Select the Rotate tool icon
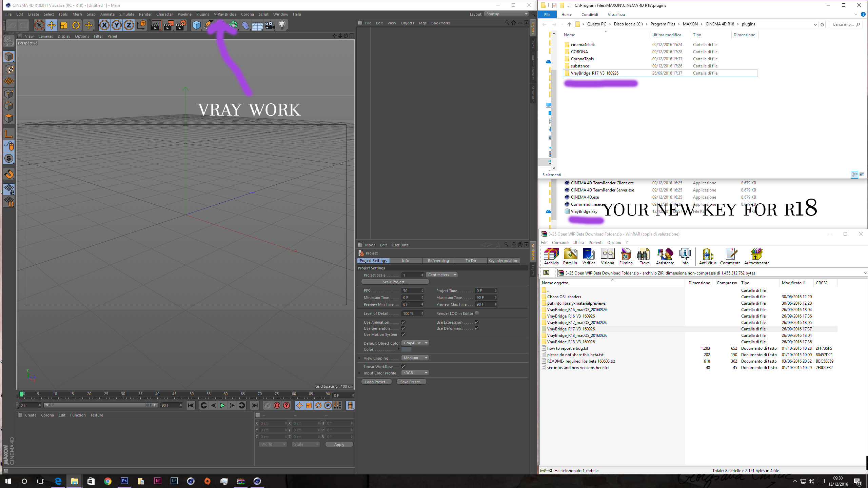Viewport: 868px width, 488px height. [x=76, y=25]
